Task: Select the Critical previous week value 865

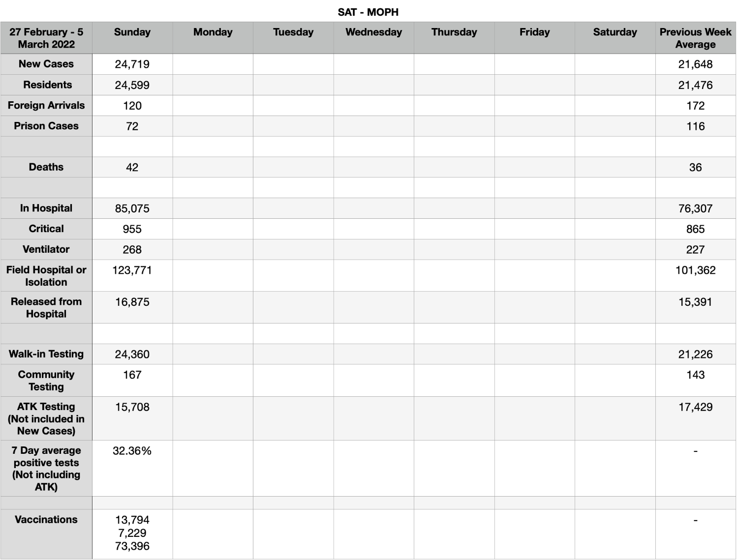Action: (x=695, y=229)
